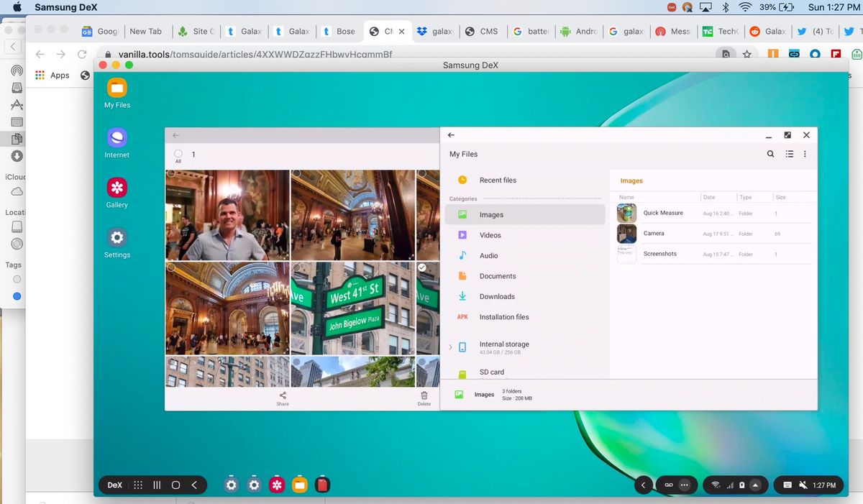The width and height of the screenshot is (863, 504).
Task: Open Recent files in My Files
Action: click(x=497, y=180)
